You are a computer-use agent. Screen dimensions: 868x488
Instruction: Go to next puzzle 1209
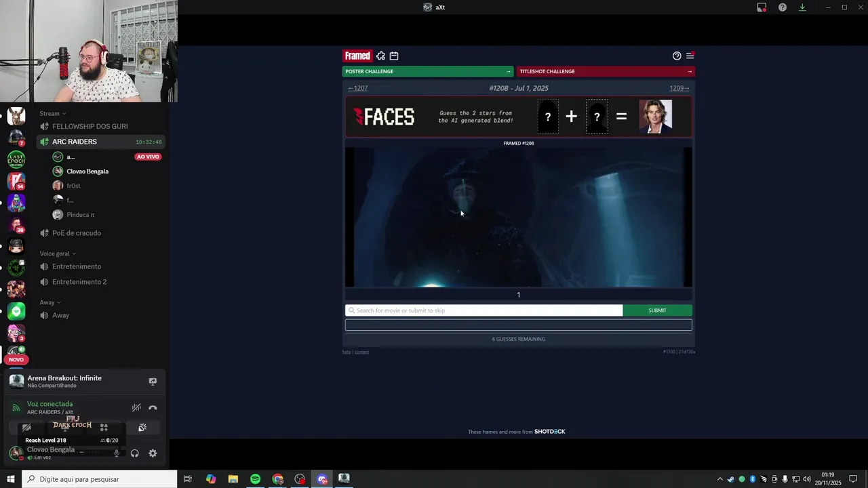pos(679,88)
